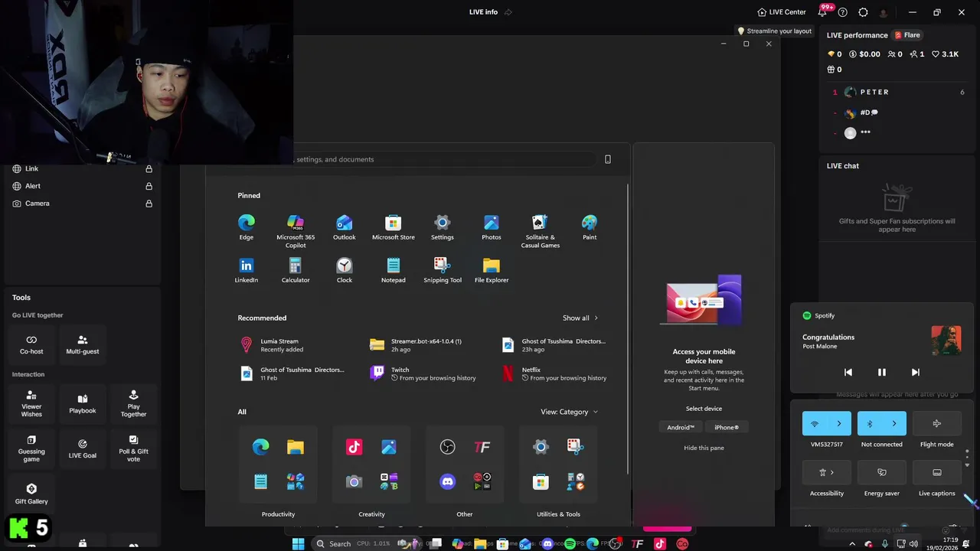Image resolution: width=980 pixels, height=551 pixels.
Task: Pause Spotify playback
Action: 882,372
